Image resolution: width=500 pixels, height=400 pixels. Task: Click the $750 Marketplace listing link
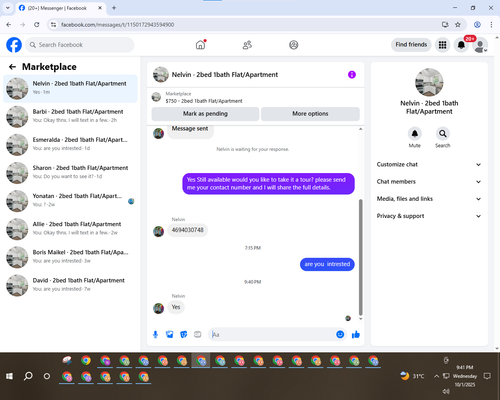coord(204,101)
